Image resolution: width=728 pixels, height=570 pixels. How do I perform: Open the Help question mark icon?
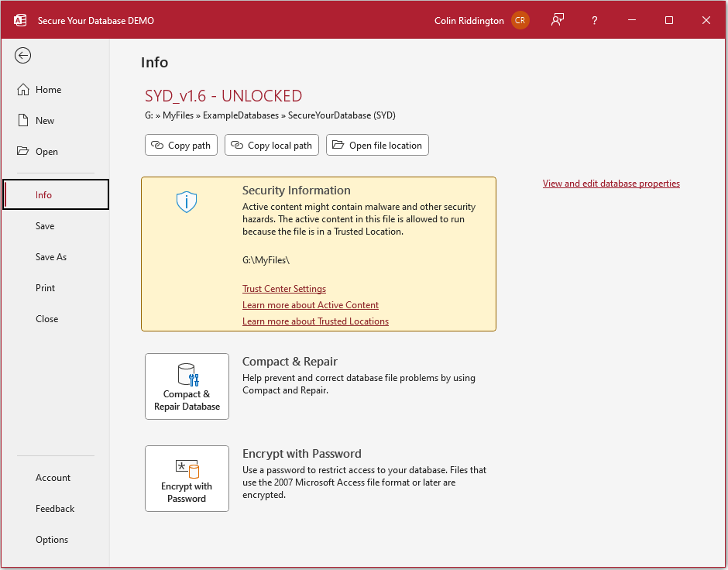pyautogui.click(x=594, y=20)
